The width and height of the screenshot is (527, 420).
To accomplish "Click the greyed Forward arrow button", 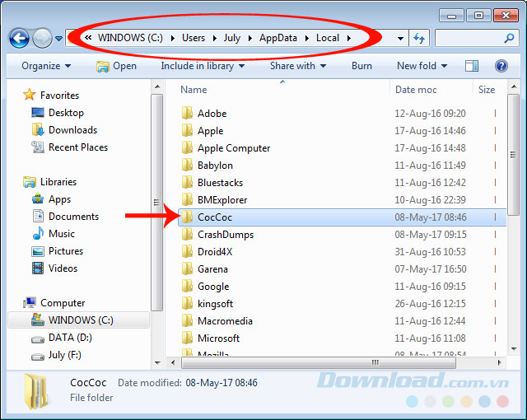I will tap(42, 39).
